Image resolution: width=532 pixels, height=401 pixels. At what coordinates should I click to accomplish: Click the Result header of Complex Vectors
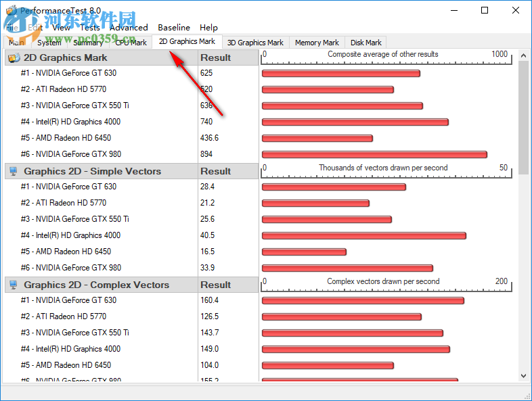228,285
